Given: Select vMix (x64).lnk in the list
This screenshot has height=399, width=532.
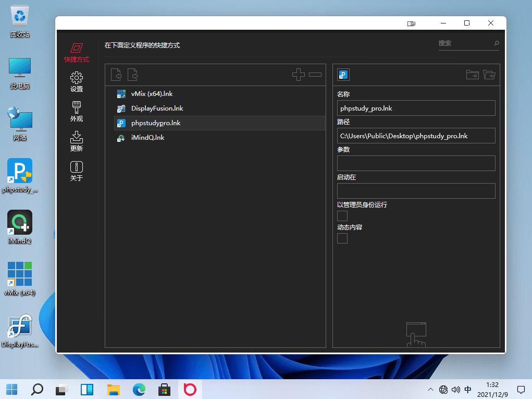Looking at the screenshot, I should point(219,94).
